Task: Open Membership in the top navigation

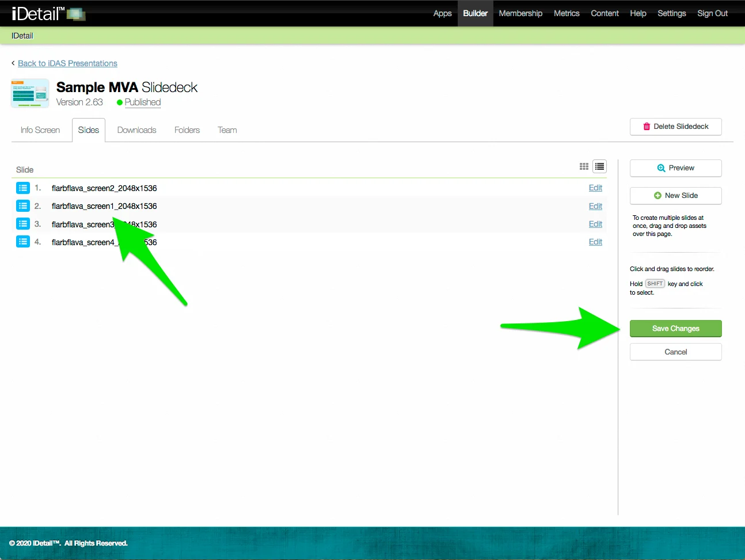Action: 520,13
